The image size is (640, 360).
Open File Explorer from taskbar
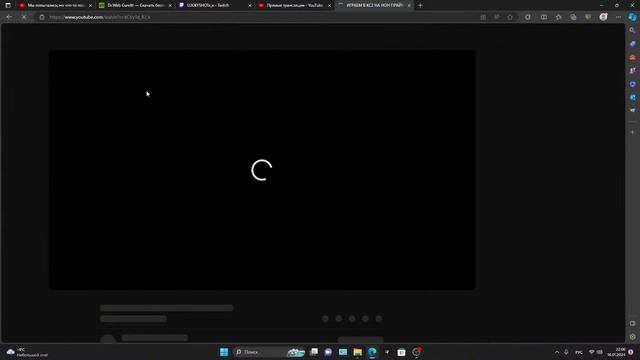[358, 352]
